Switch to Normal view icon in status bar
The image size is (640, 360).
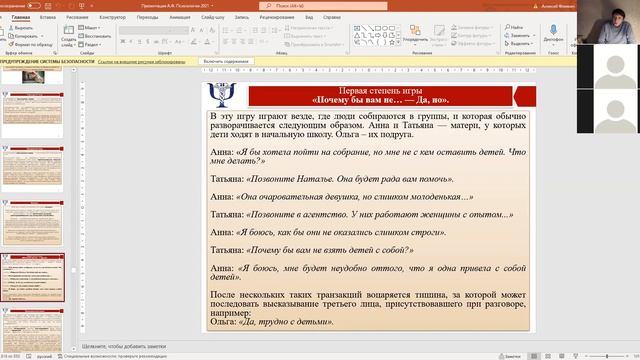pyautogui.click(x=533, y=356)
